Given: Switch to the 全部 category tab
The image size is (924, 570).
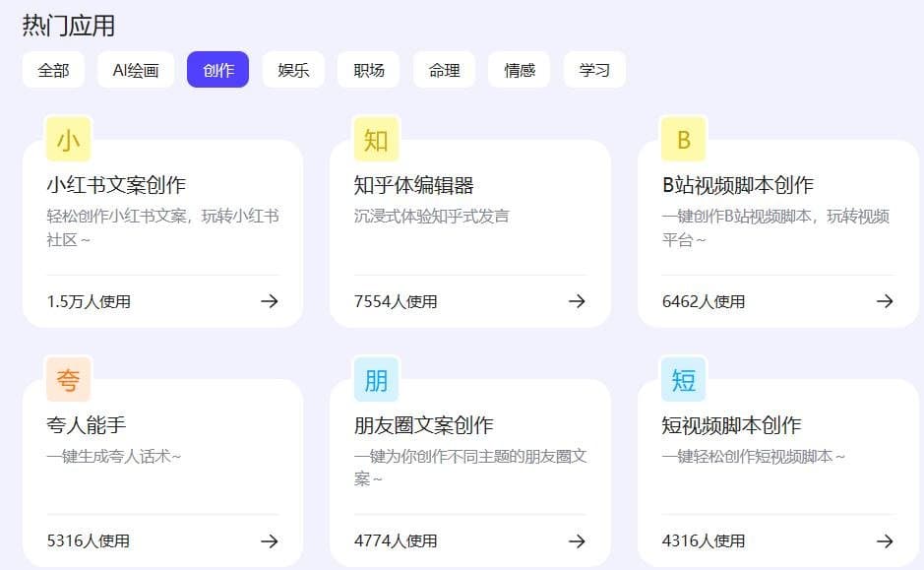Looking at the screenshot, I should pos(54,70).
